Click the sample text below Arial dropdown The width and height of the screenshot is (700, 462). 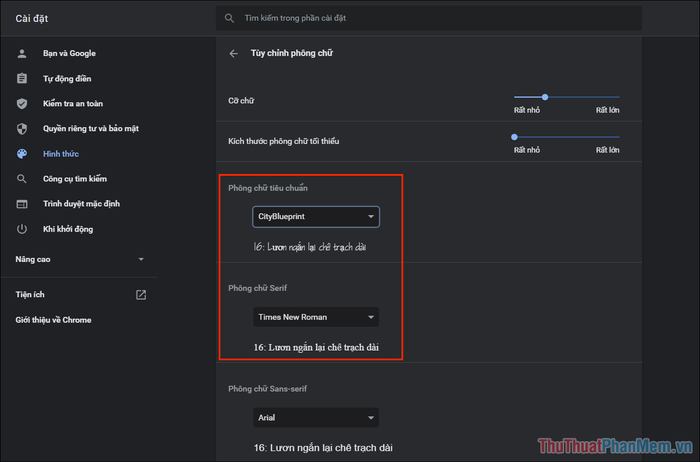point(323,448)
